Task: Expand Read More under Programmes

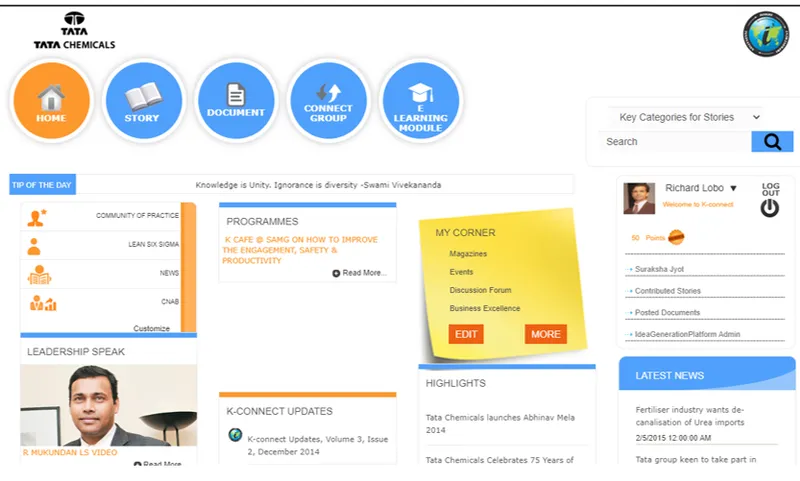Action: click(359, 273)
